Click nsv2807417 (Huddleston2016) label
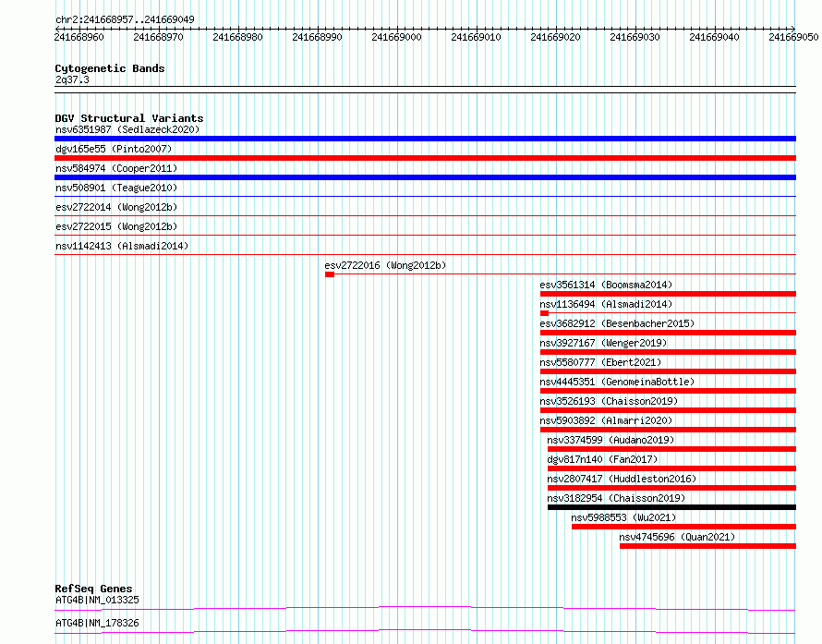822x644 pixels. 622,479
